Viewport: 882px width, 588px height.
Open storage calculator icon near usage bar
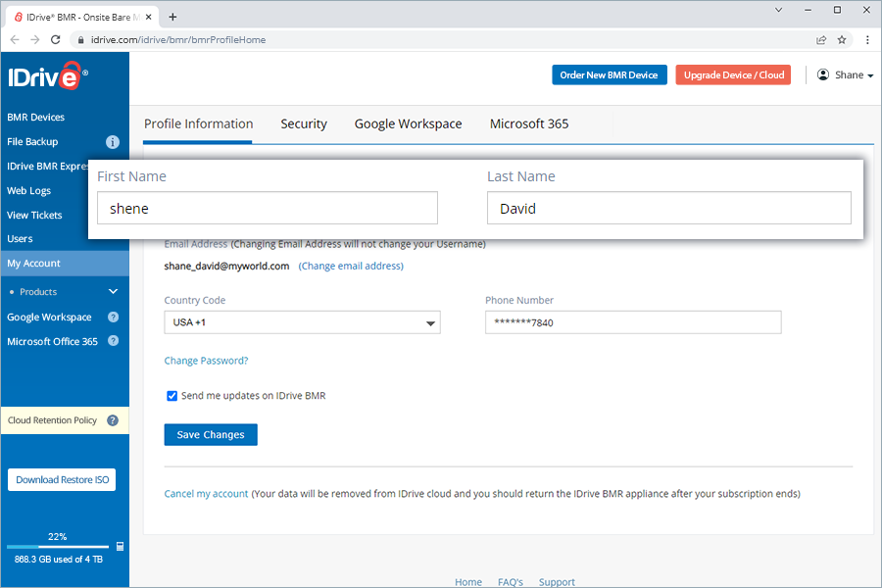point(120,547)
